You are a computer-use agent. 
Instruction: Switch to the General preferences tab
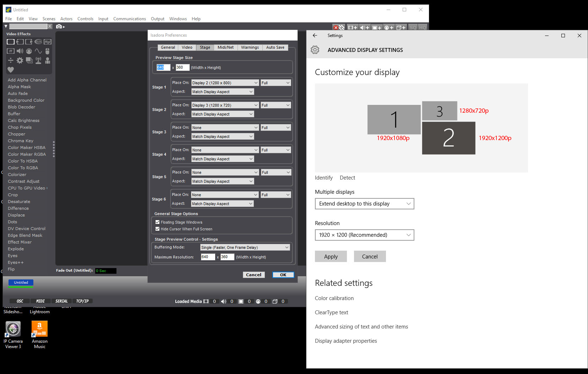168,47
